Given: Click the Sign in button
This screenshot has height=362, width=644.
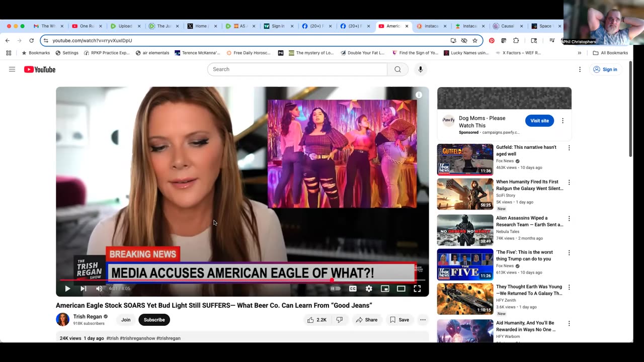Looking at the screenshot, I should pyautogui.click(x=605, y=69).
